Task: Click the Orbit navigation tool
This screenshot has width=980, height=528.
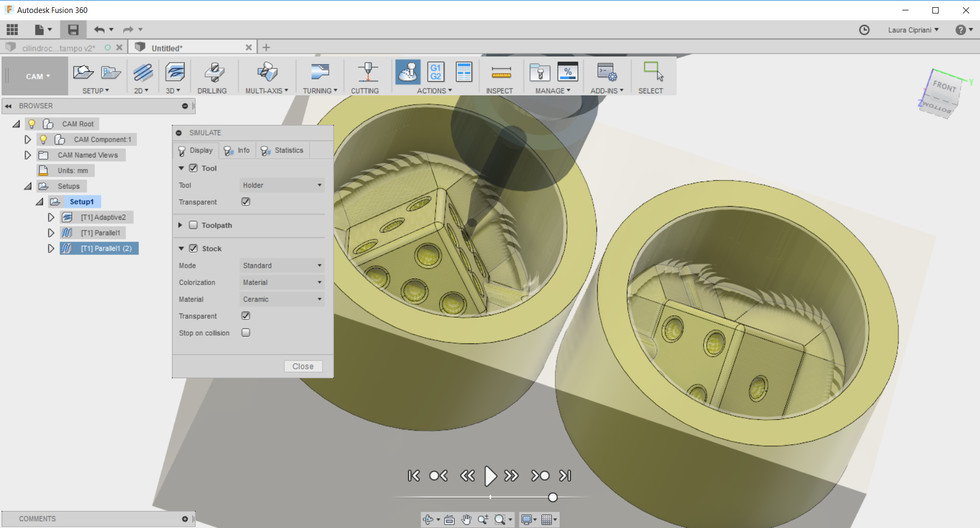Action: pyautogui.click(x=428, y=519)
